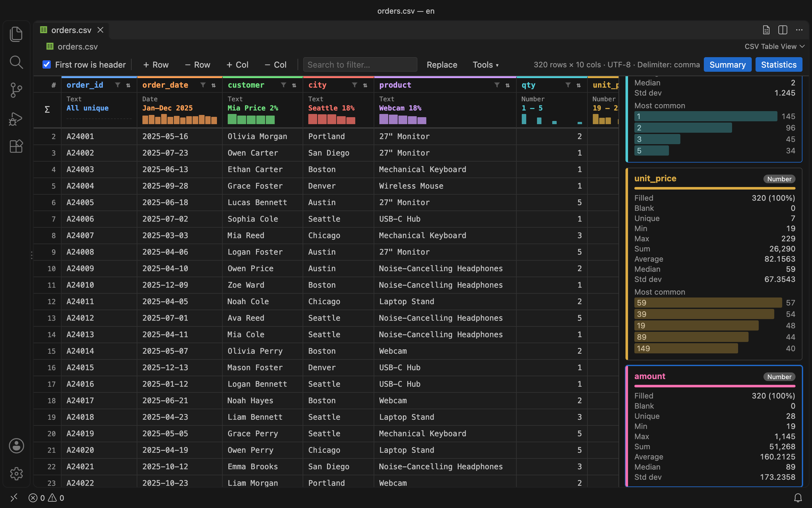The width and height of the screenshot is (812, 508).
Task: Click the − Col button
Action: click(x=275, y=64)
